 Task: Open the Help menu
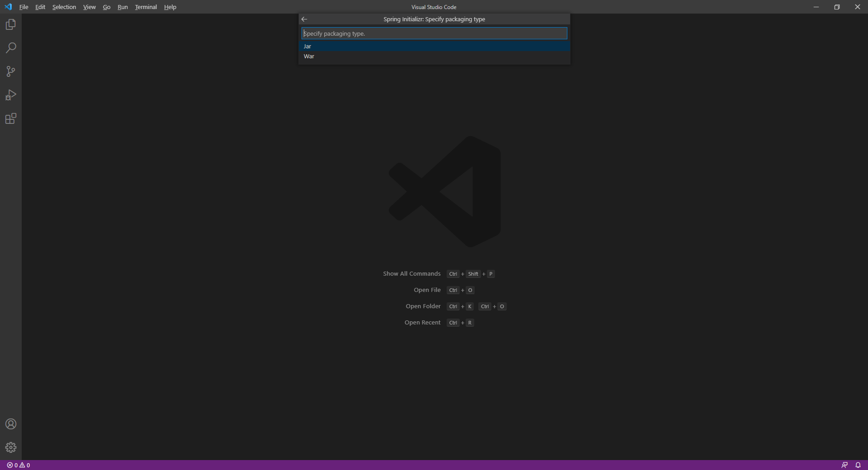pyautogui.click(x=170, y=7)
